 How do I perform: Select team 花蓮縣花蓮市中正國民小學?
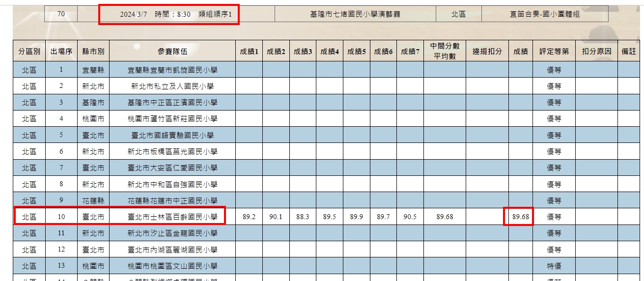(172, 200)
